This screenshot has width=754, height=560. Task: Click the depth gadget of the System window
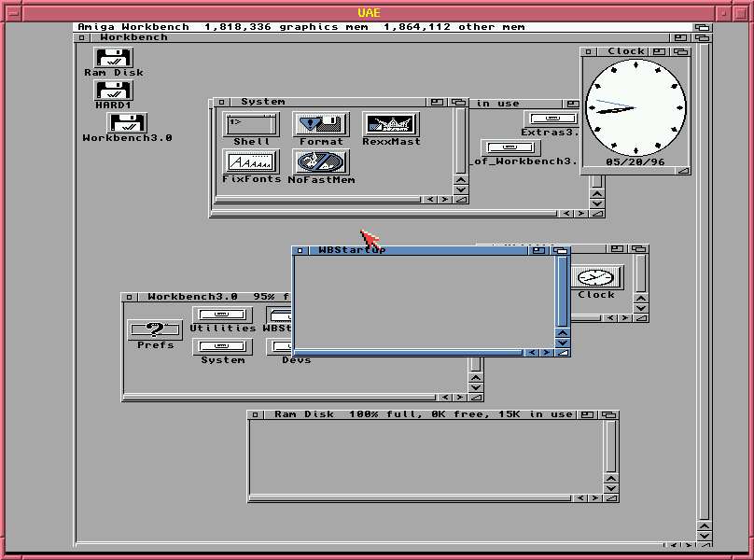click(x=459, y=102)
